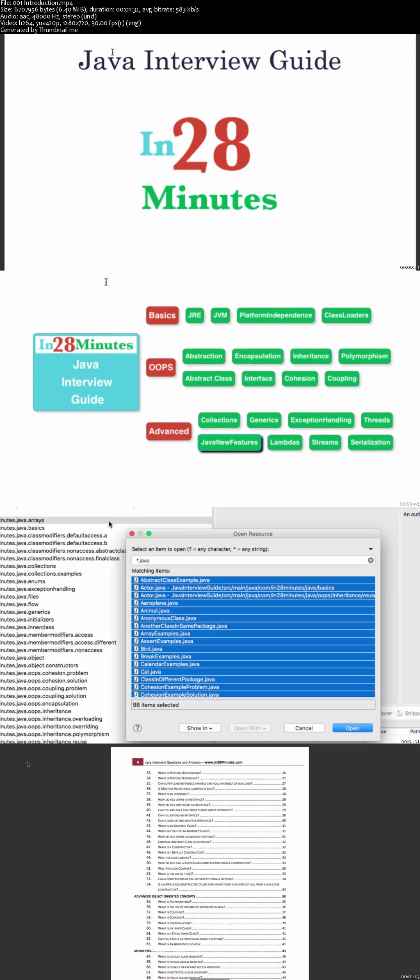Click the Collections node
This screenshot has height=980, width=420.
(x=219, y=420)
